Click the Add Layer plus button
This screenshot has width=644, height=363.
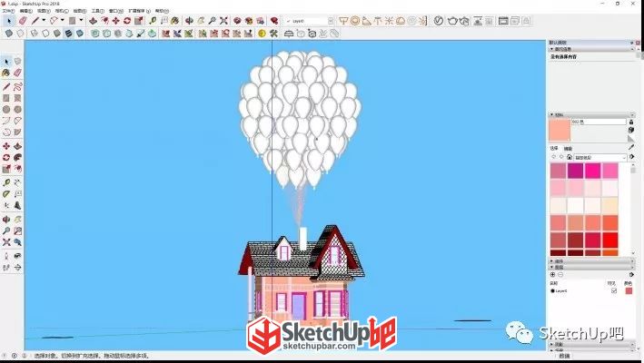(x=552, y=275)
